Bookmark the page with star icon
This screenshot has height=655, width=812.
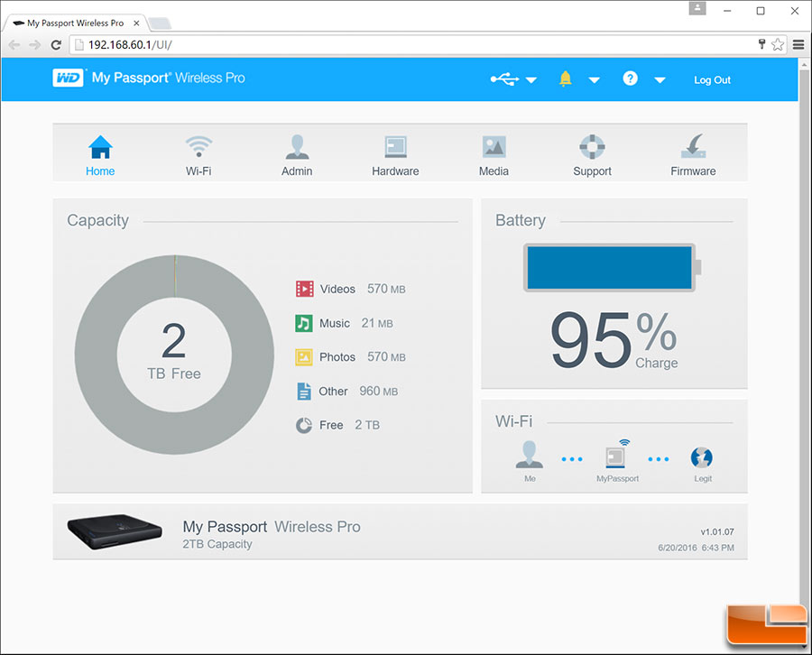pyautogui.click(x=778, y=44)
